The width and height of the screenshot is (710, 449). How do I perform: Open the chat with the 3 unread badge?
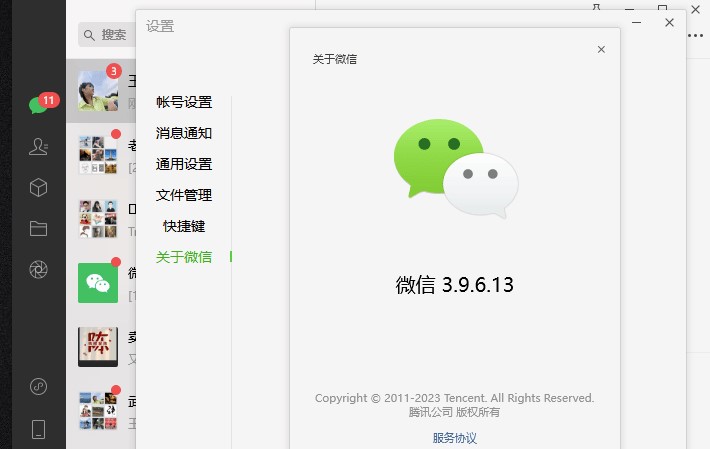pyautogui.click(x=101, y=91)
